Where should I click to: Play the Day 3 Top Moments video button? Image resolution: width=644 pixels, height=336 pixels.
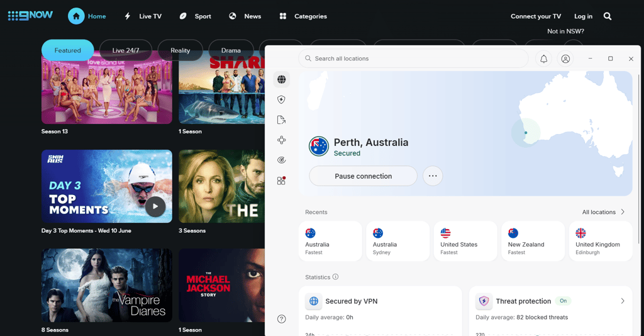click(155, 206)
